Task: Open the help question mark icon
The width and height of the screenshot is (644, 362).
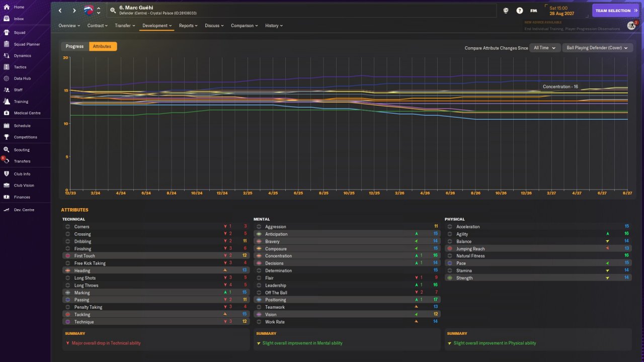Action: point(520,11)
